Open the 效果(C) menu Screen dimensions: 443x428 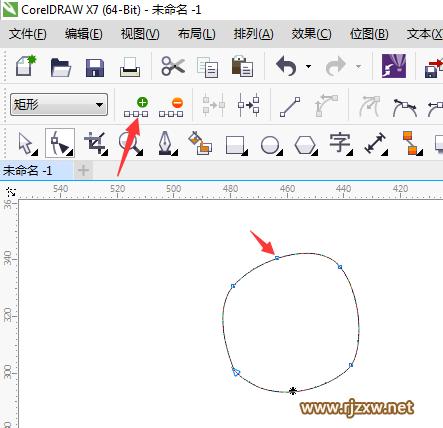(311, 34)
